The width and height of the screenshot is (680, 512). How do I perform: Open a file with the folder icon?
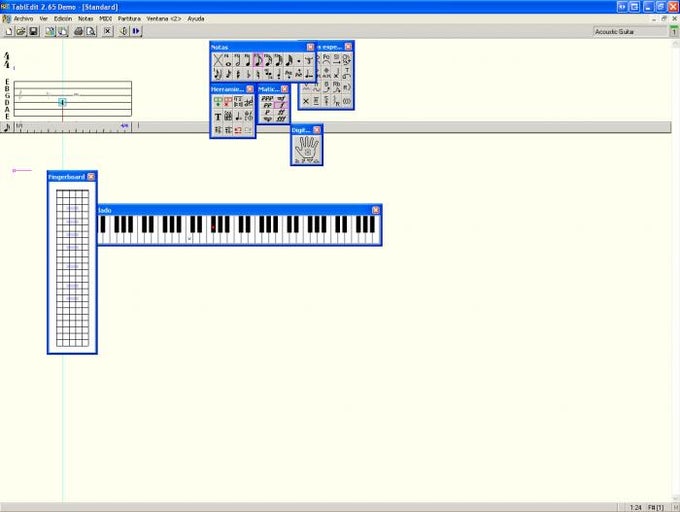tap(21, 31)
